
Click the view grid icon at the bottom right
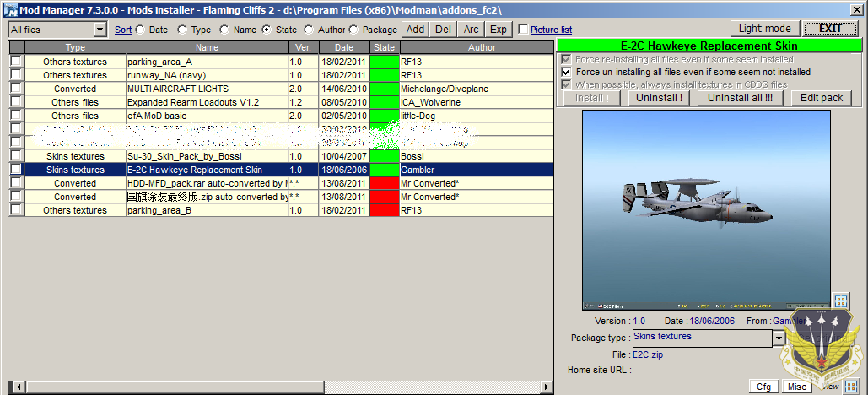851,386
